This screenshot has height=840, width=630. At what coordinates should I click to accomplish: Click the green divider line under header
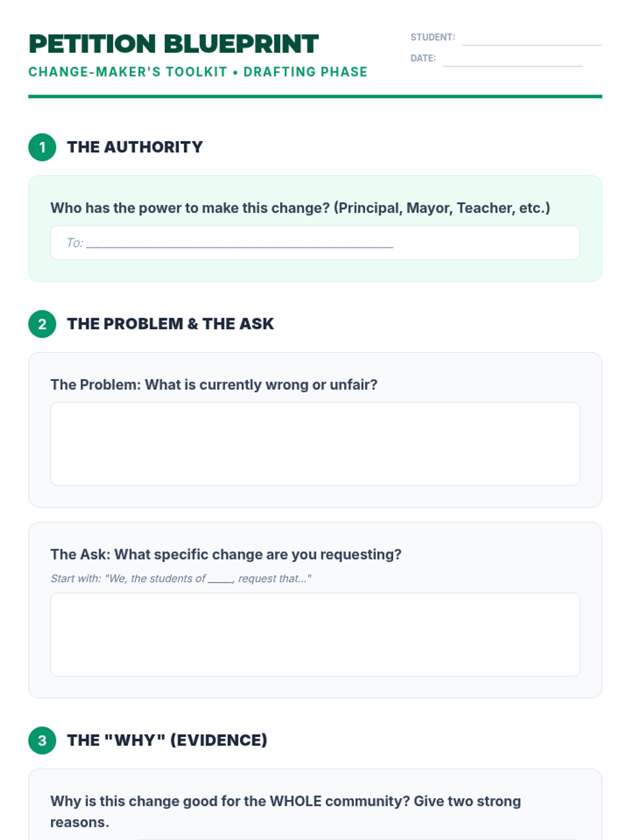click(x=315, y=97)
